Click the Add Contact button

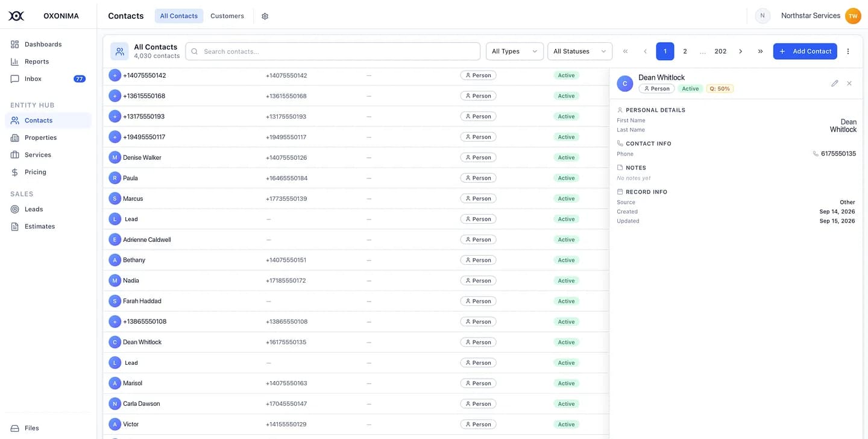(x=805, y=51)
